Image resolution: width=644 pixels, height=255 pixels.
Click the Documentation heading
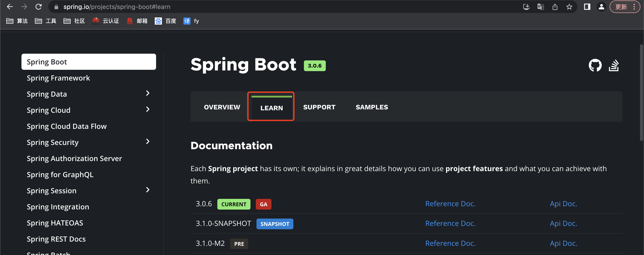click(231, 145)
